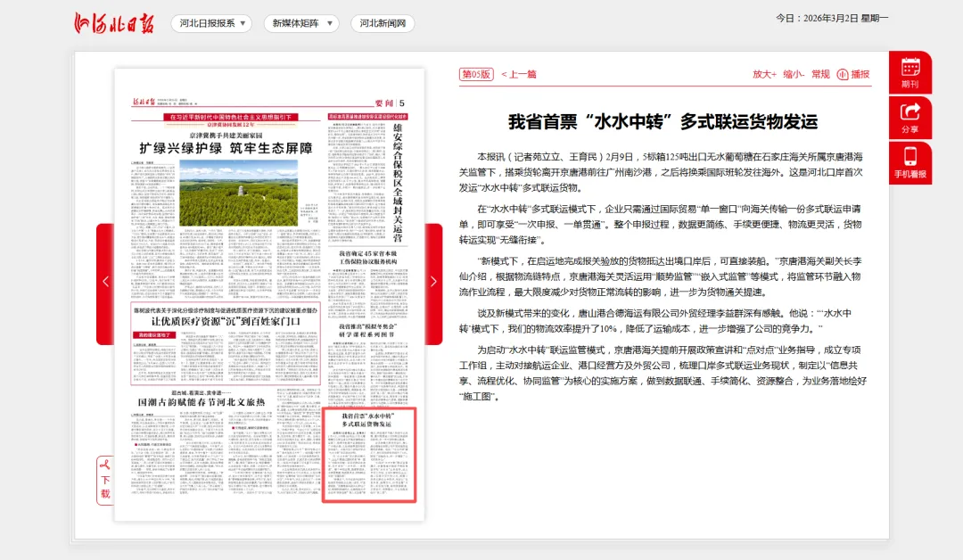Click the date text 今日：2026年3月2日 星期一
The width and height of the screenshot is (963, 560).
pyautogui.click(x=832, y=19)
